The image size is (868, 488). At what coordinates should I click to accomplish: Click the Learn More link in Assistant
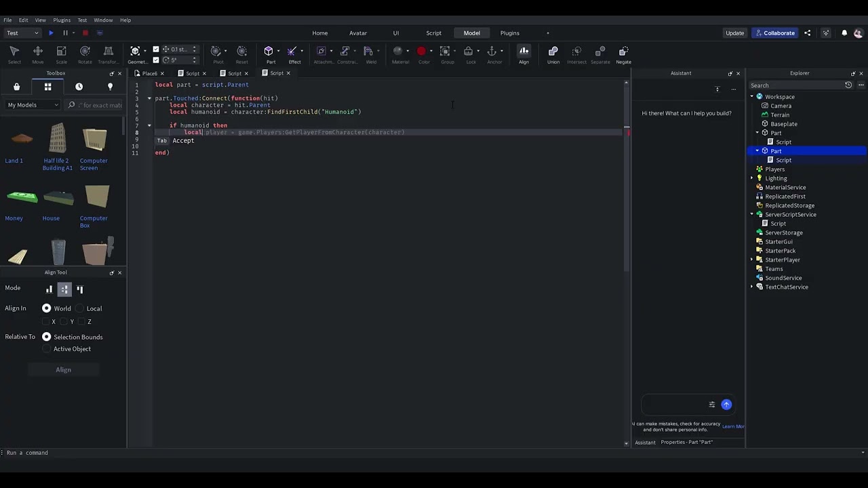click(733, 426)
